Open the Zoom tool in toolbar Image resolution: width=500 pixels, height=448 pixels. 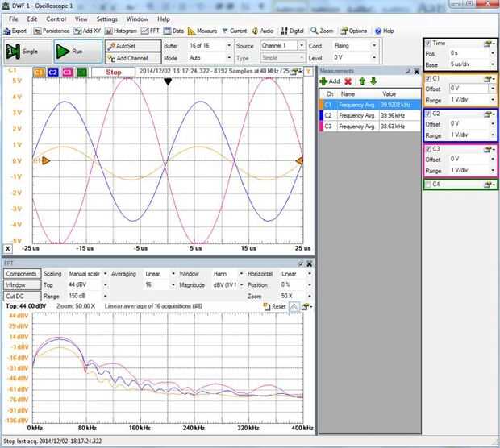(x=323, y=31)
